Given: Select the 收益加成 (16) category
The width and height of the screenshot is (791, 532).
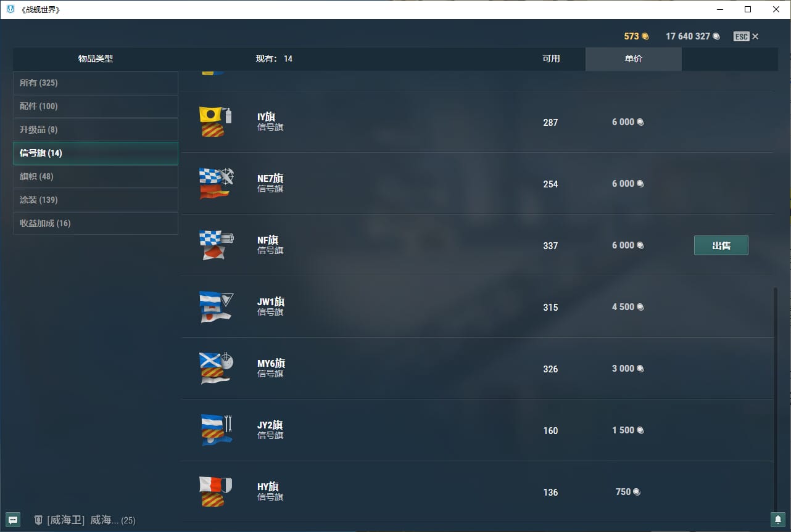Looking at the screenshot, I should (96, 223).
